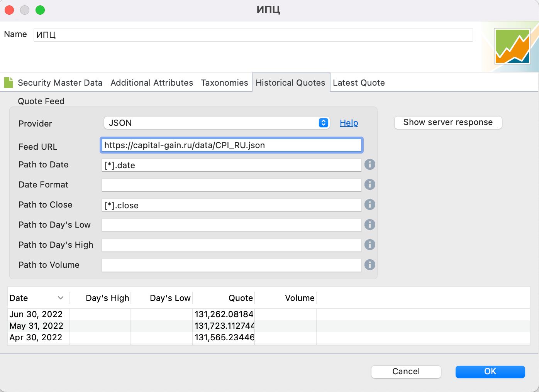Click the Portfolio Performance chart logo
The image size is (539, 392).
coord(512,46)
